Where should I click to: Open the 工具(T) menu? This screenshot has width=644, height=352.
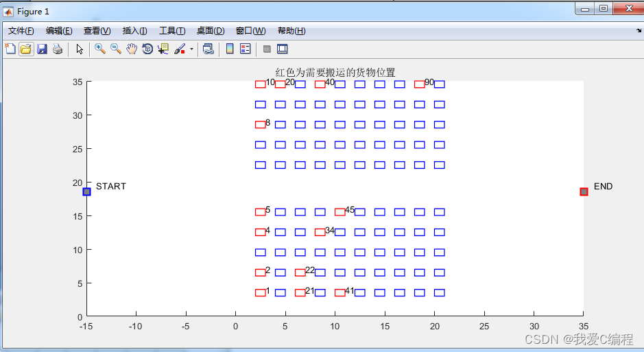[171, 31]
